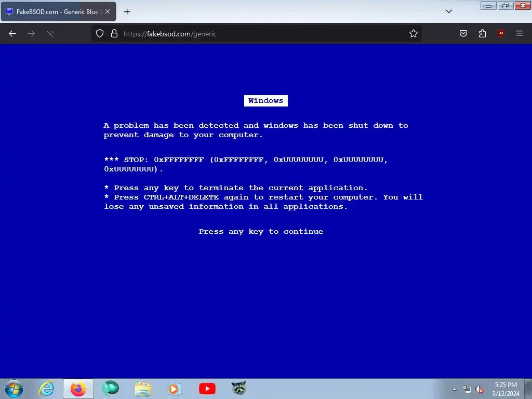Click the muted volume tray icon
This screenshot has width=532, height=399.
480,389
